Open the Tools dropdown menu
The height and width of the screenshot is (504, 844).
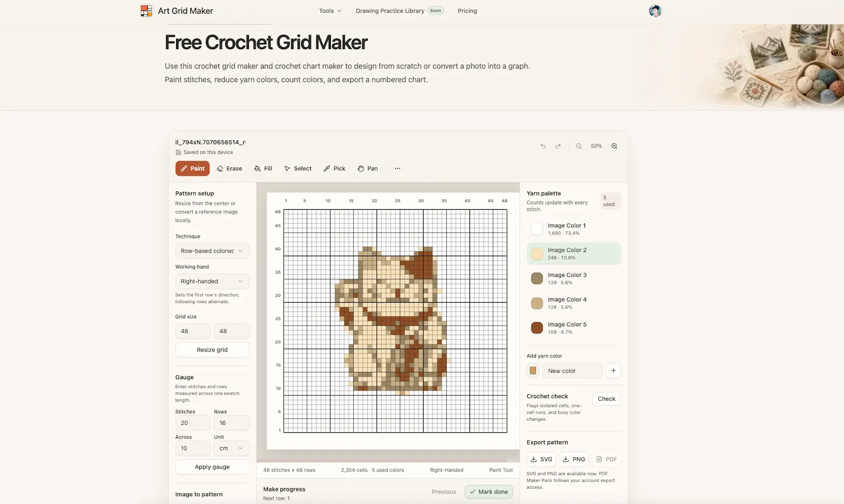(330, 11)
